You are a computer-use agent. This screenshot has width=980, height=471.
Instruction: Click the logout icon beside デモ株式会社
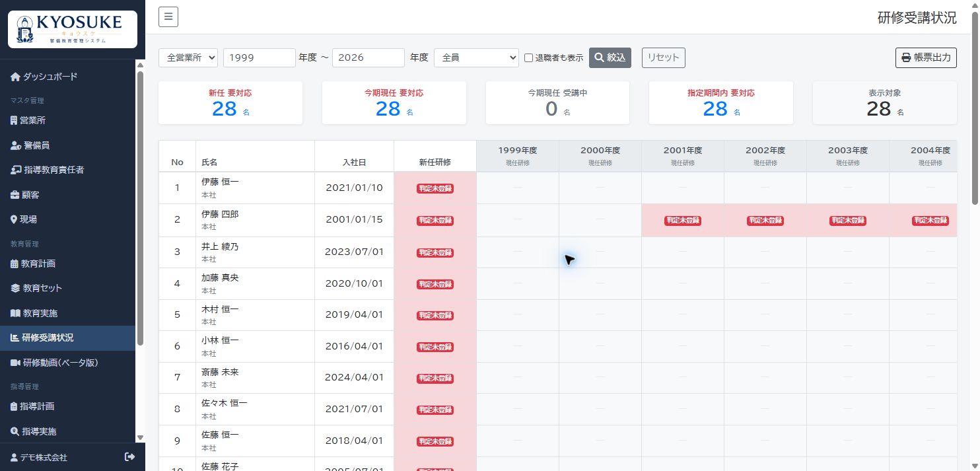tap(129, 457)
